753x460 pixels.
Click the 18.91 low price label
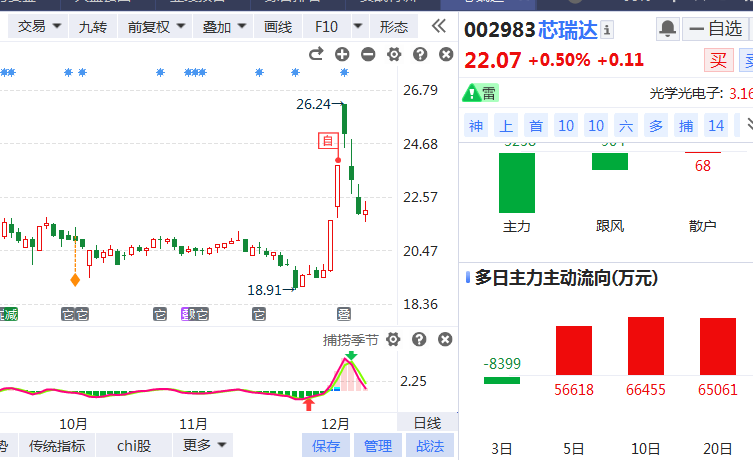(x=264, y=290)
